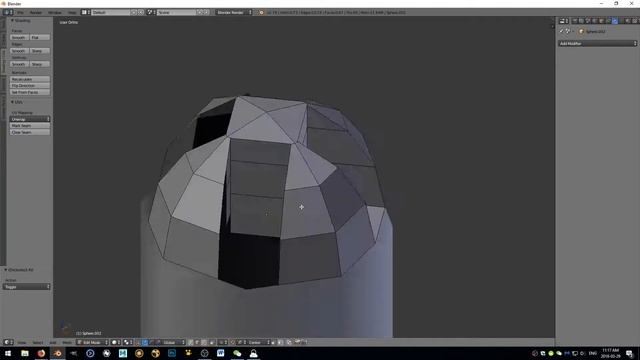Open the Mesh menu in viewport header

coord(67,342)
